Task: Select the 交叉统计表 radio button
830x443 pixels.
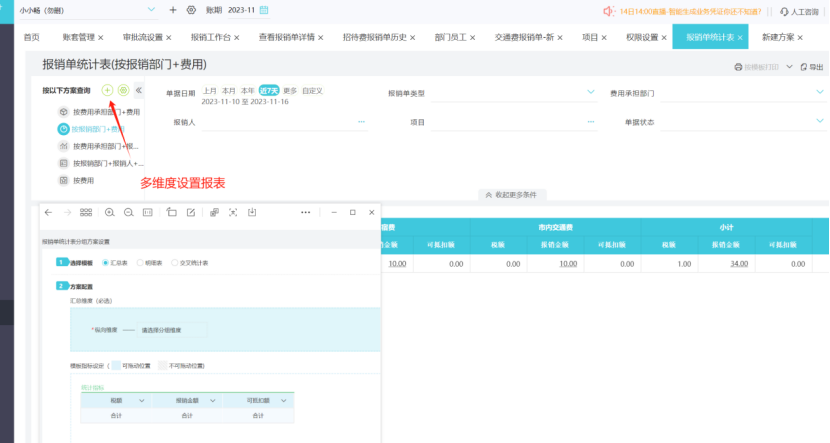Action: 175,262
